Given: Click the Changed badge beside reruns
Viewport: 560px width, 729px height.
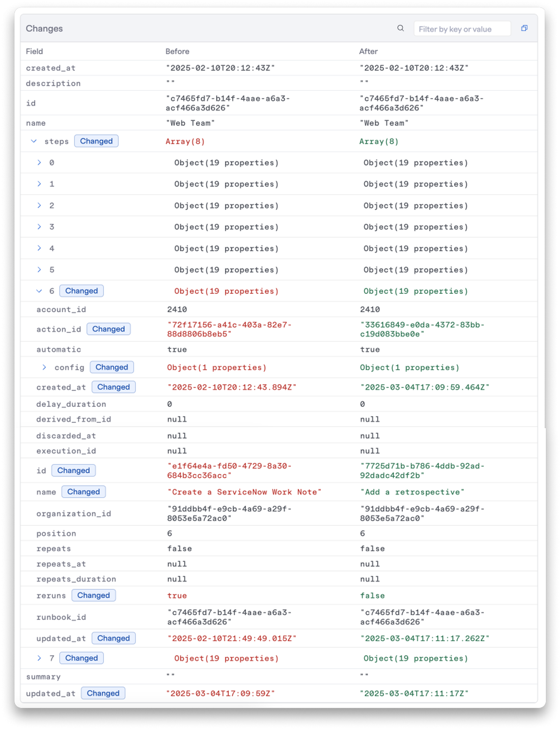Looking at the screenshot, I should point(93,595).
